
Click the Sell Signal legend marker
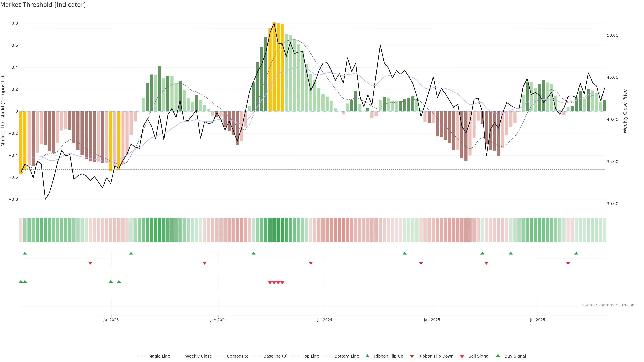tap(462, 356)
